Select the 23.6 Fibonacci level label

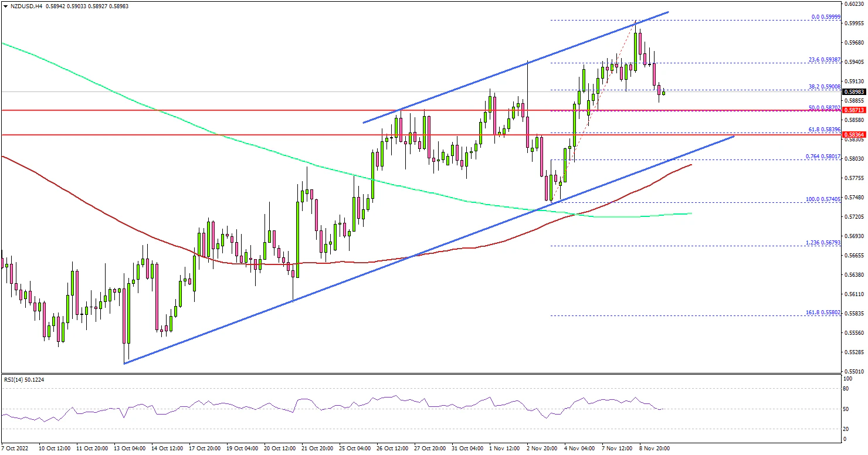pos(824,60)
